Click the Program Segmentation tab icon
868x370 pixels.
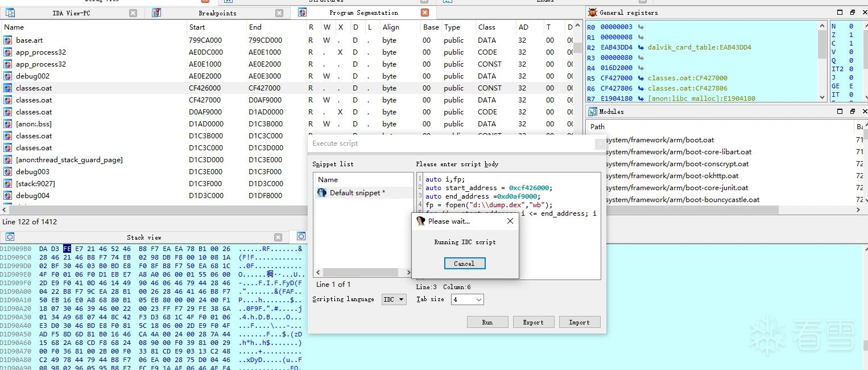[x=302, y=13]
